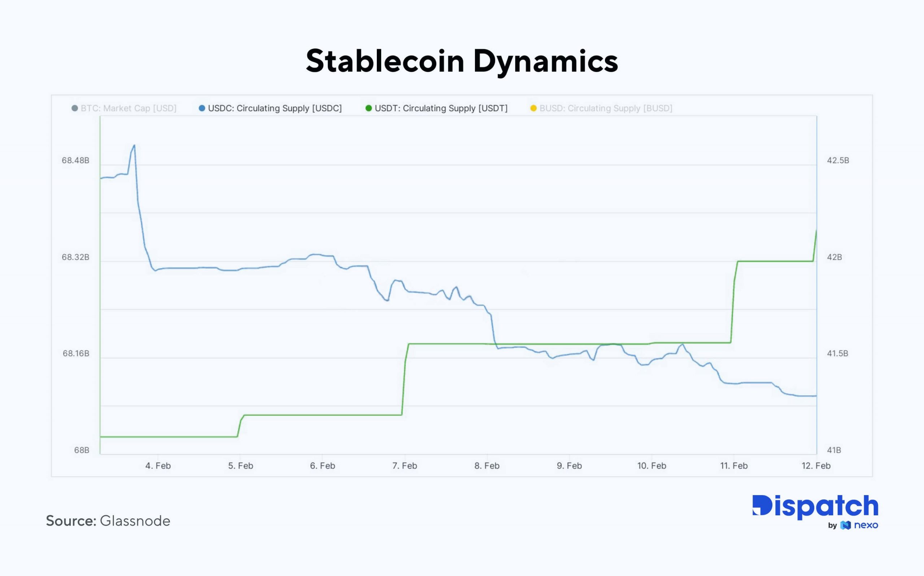Enable the BUSD Circulating Supply series

tap(606, 108)
